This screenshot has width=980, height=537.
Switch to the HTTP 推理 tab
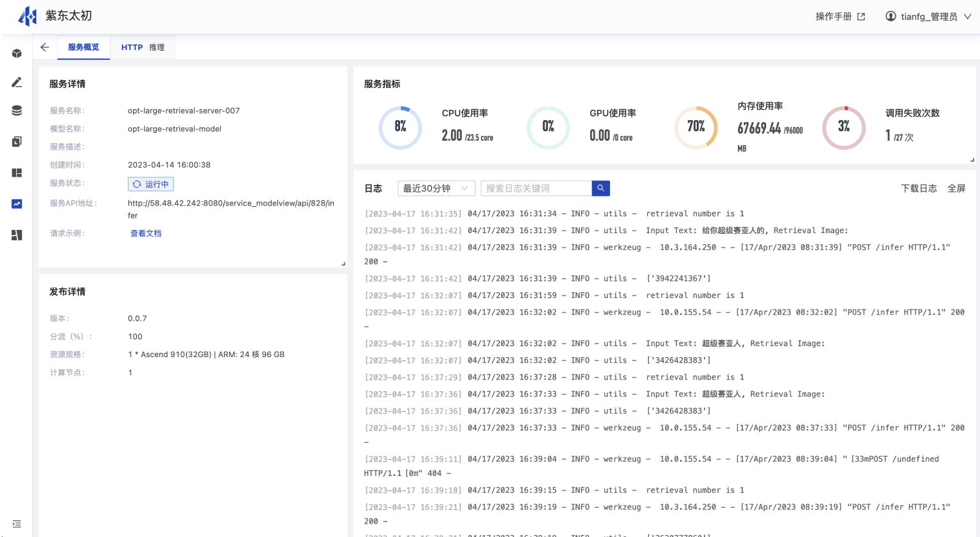coord(143,47)
